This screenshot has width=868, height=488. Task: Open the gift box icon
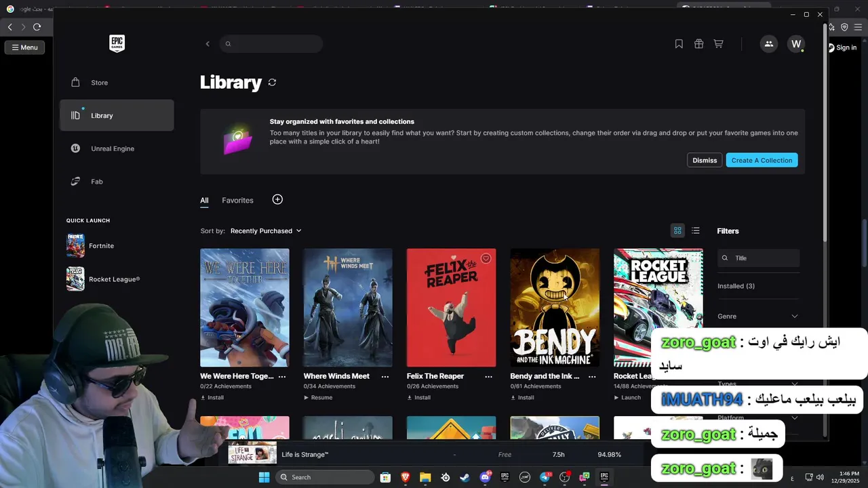698,44
